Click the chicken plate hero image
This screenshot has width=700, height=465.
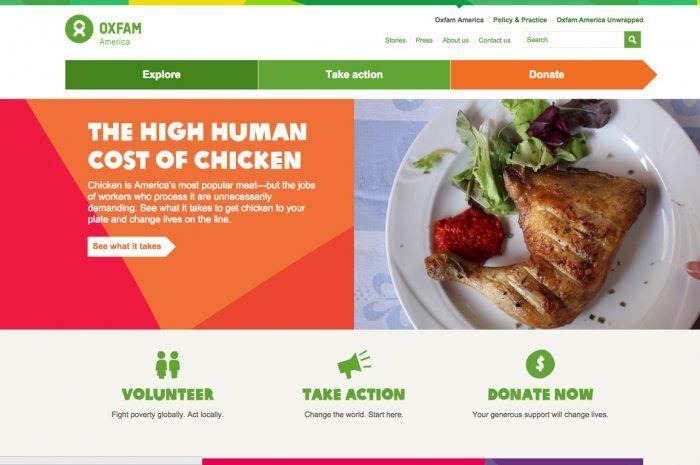[x=527, y=214]
